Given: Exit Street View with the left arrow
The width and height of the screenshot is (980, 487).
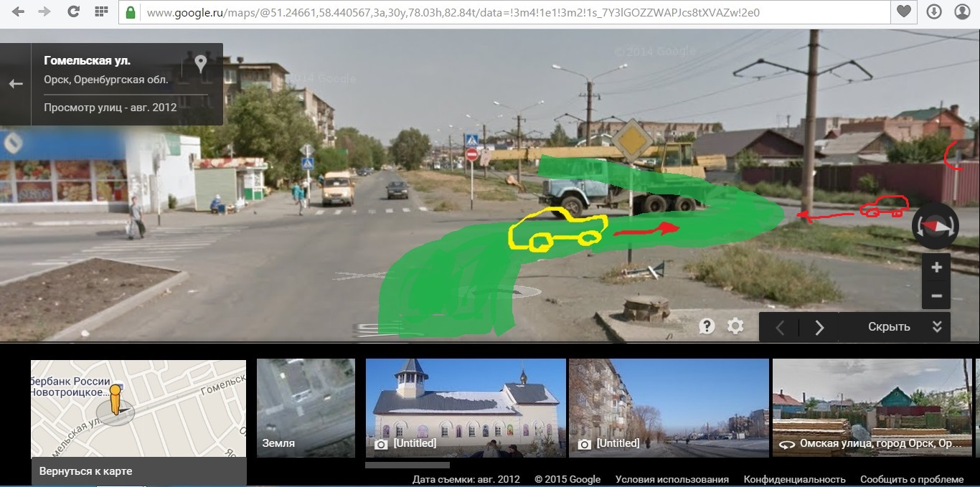Looking at the screenshot, I should pos(16,84).
